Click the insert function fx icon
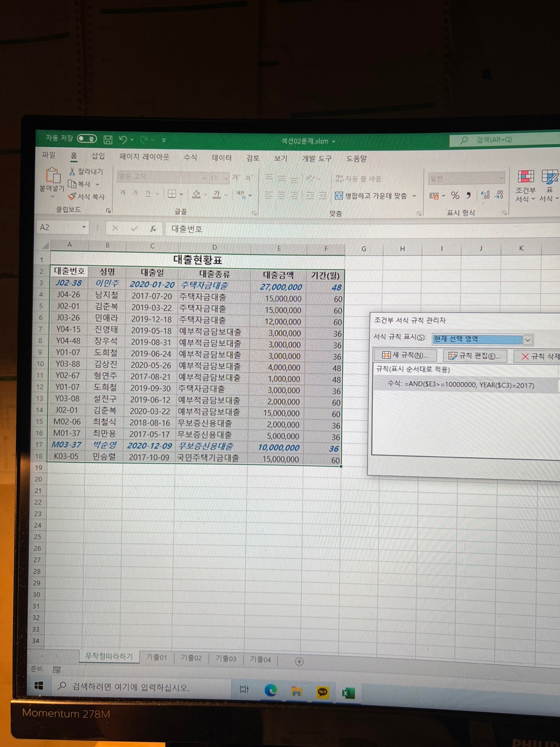560x747 pixels. (153, 228)
